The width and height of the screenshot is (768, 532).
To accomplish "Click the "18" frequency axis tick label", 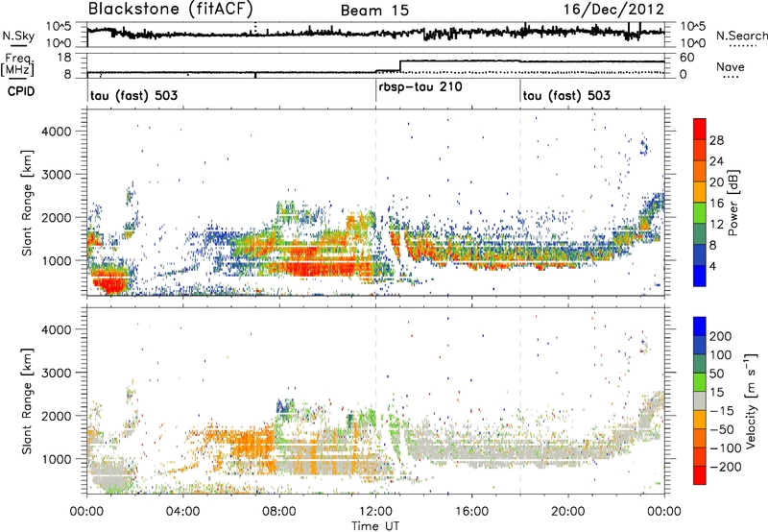I will point(65,58).
